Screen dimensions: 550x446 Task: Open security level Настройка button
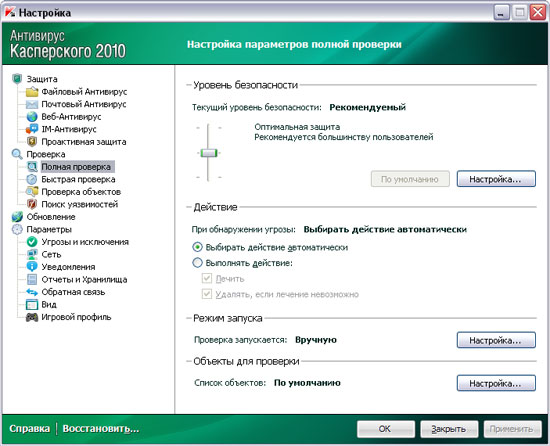[496, 179]
